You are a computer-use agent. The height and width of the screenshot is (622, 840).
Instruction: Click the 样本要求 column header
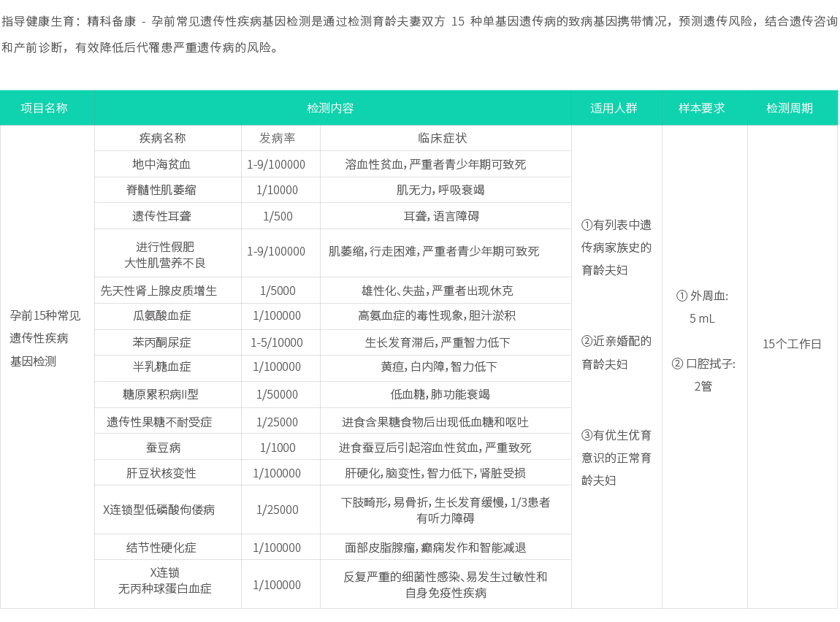pos(703,107)
